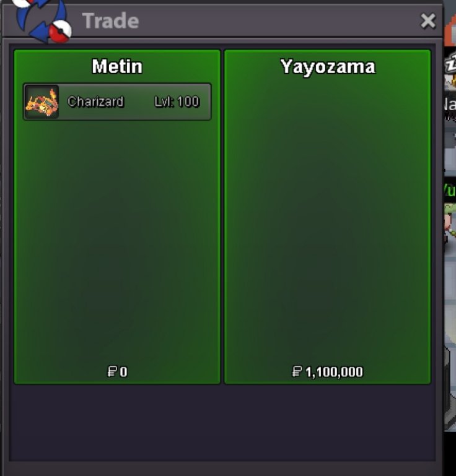Image resolution: width=456 pixels, height=476 pixels.
Task: Click Yayozama's 1,100,000 money amount
Action: pos(334,372)
